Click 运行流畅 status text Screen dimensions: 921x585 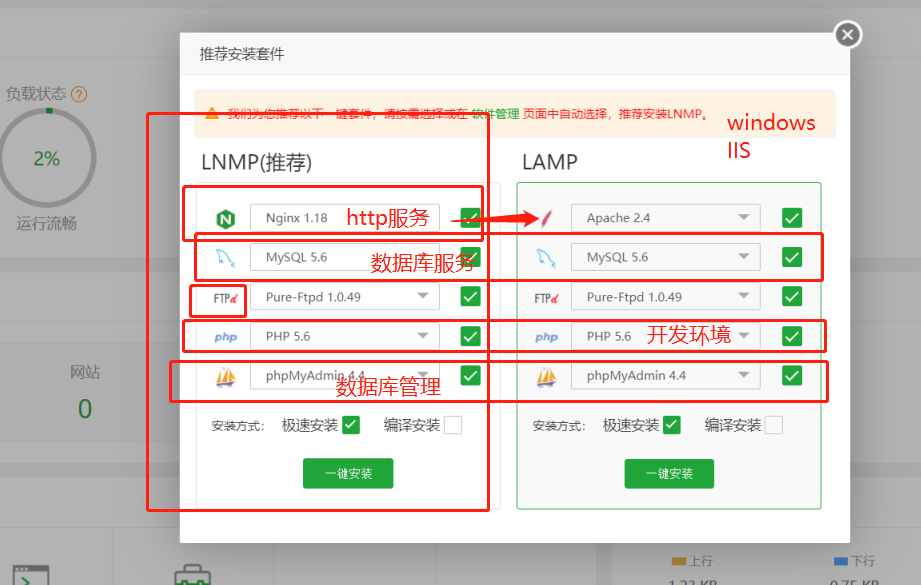(46, 223)
